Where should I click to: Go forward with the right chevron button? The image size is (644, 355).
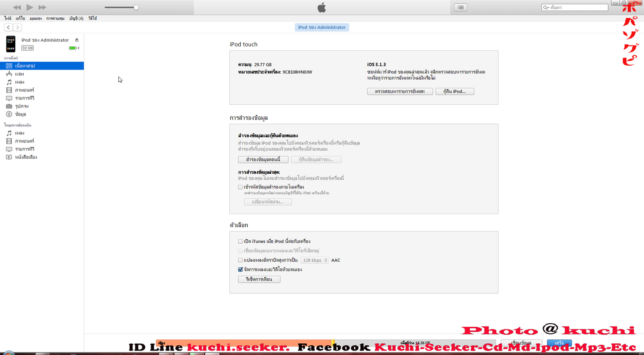coord(17,27)
